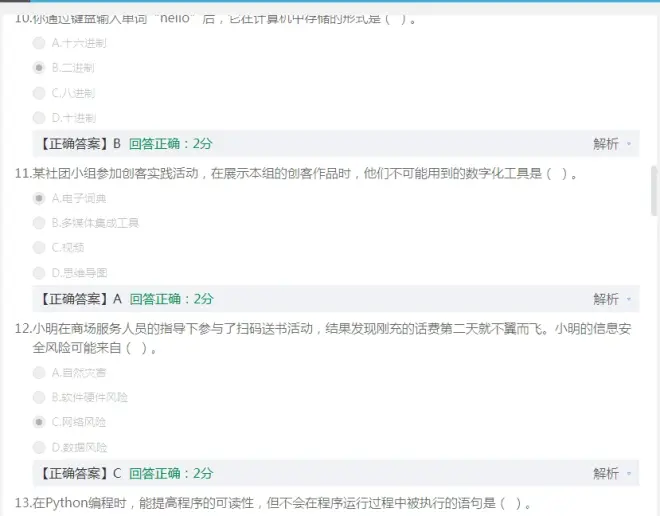The height and width of the screenshot is (516, 660).
Task: Select 电子词典 option in question 11
Action: (39, 198)
